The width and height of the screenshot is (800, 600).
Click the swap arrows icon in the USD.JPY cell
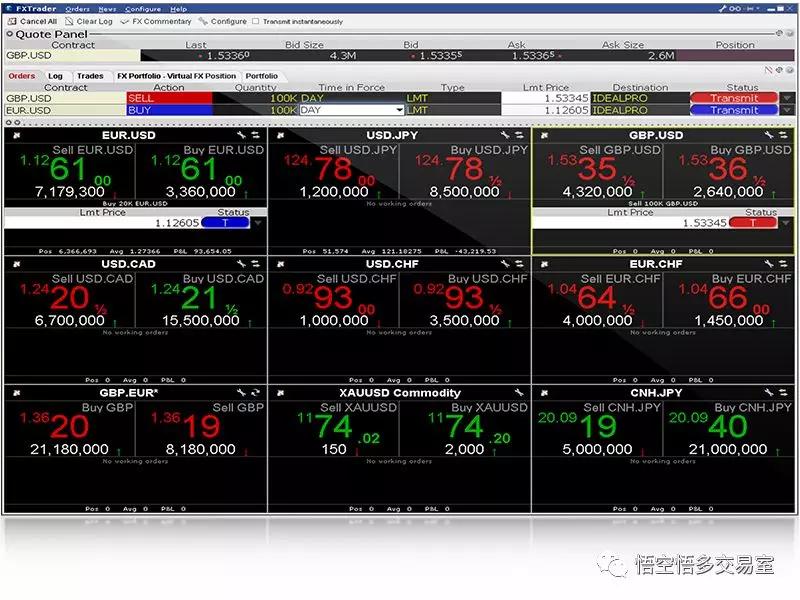518,135
